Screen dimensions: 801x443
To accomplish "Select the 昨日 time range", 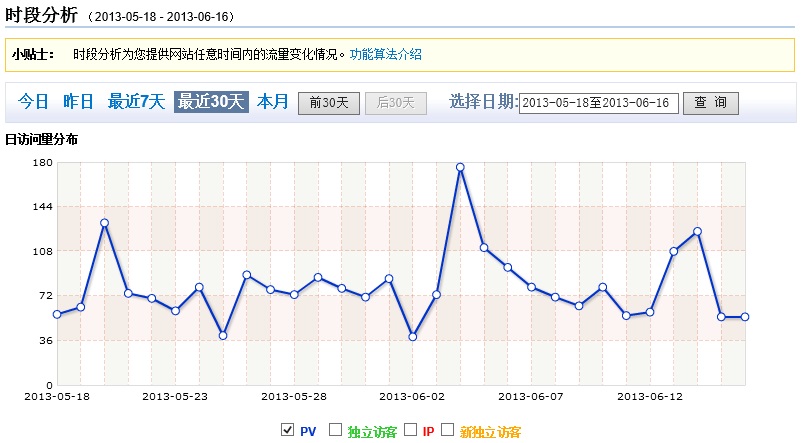I will point(78,102).
